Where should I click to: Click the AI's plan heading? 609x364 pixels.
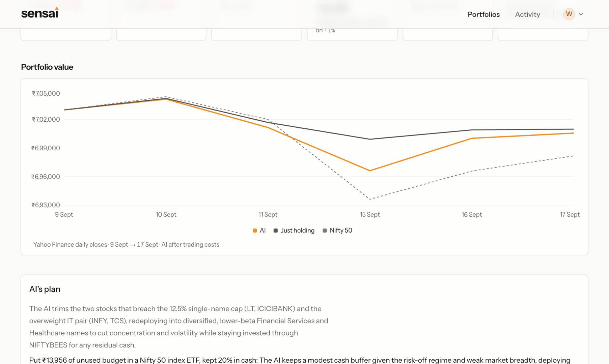click(45, 289)
